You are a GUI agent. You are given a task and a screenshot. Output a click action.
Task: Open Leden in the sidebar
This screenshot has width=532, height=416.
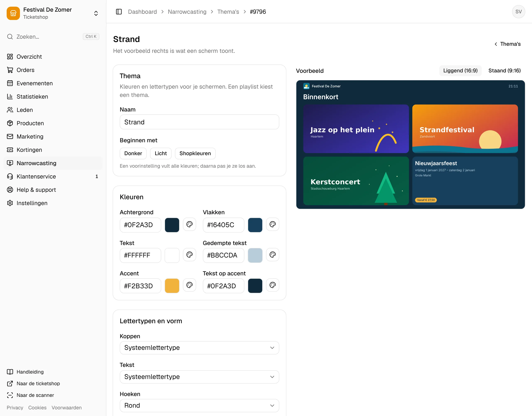[x=53, y=110]
